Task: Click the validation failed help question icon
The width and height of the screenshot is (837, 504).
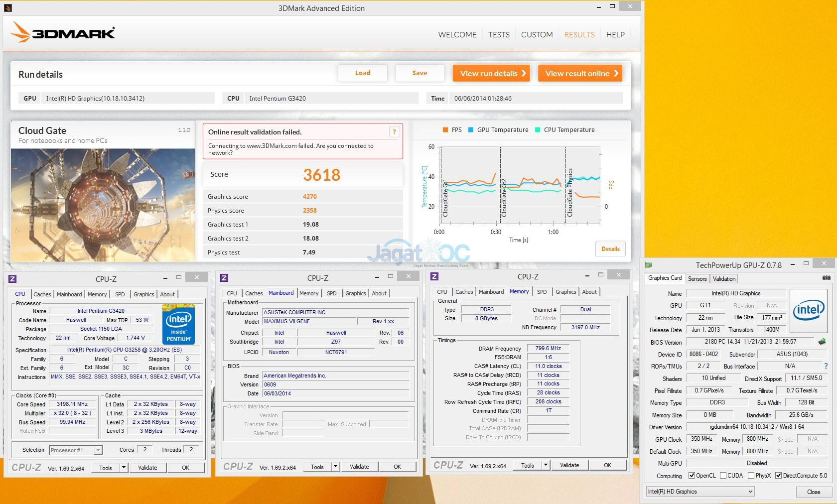Action: tap(394, 132)
